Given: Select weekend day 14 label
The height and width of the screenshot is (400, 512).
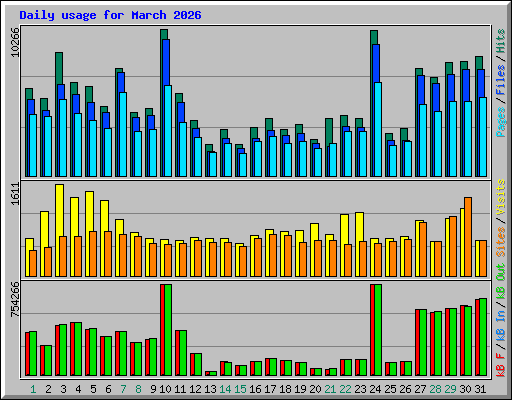Looking at the screenshot, I should (225, 389).
